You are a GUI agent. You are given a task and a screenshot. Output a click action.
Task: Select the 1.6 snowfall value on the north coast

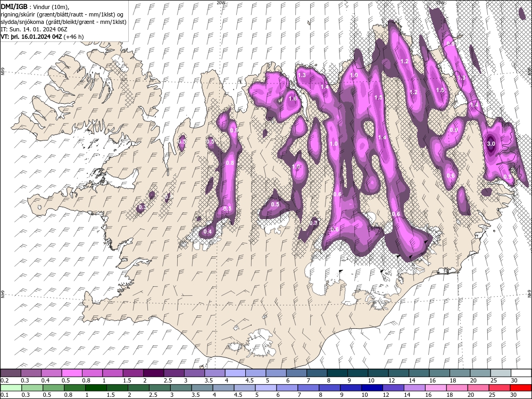(293, 99)
